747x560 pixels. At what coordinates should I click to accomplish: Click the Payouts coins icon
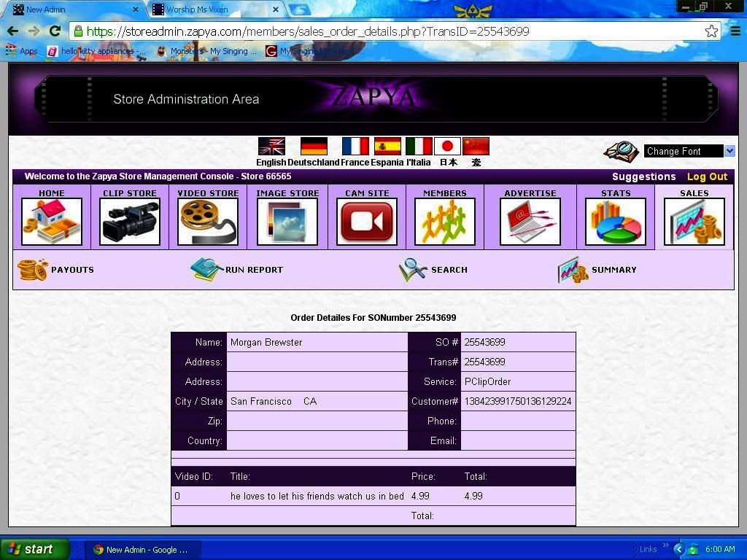(x=32, y=270)
